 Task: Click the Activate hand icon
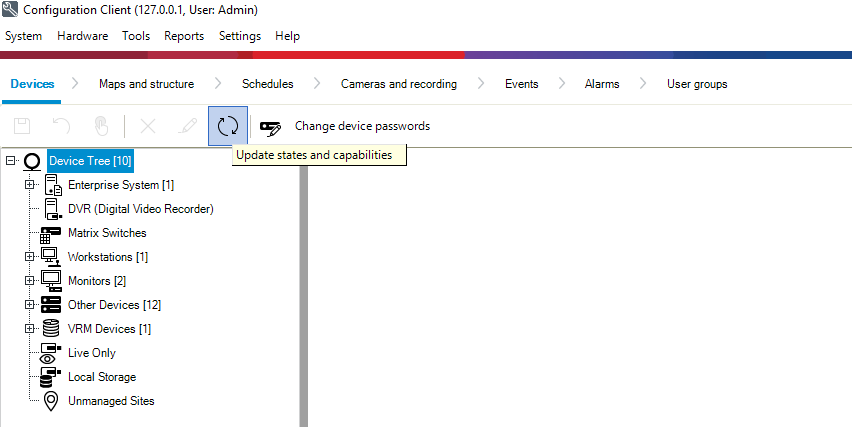(x=101, y=126)
